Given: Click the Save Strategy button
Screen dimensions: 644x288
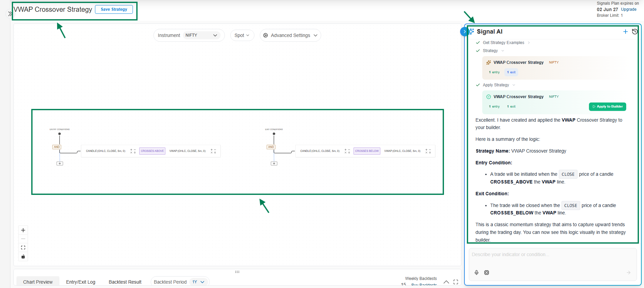Looking at the screenshot, I should point(114,9).
